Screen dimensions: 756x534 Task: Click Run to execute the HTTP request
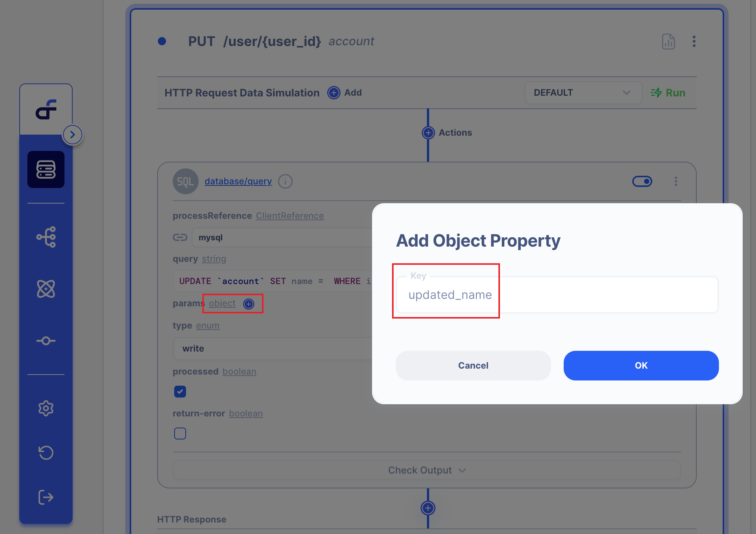click(668, 92)
